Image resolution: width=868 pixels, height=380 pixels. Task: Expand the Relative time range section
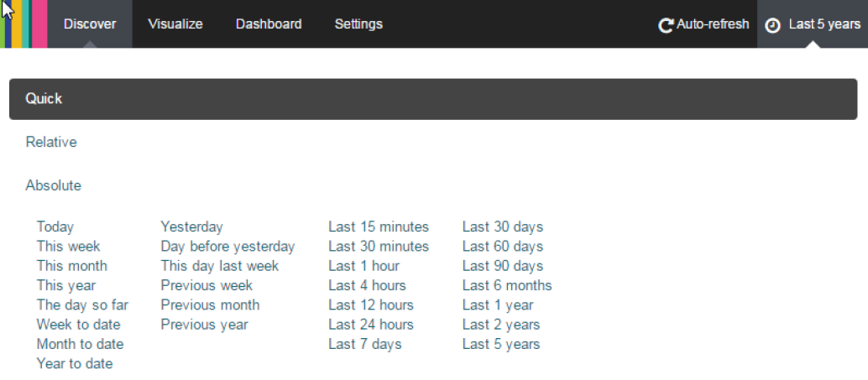pyautogui.click(x=51, y=143)
